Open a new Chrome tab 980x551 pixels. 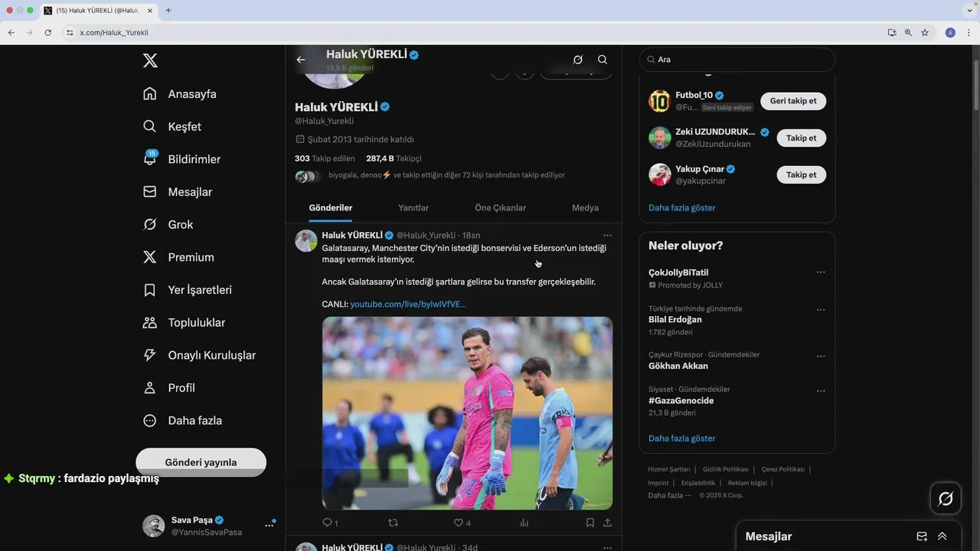pyautogui.click(x=168, y=10)
